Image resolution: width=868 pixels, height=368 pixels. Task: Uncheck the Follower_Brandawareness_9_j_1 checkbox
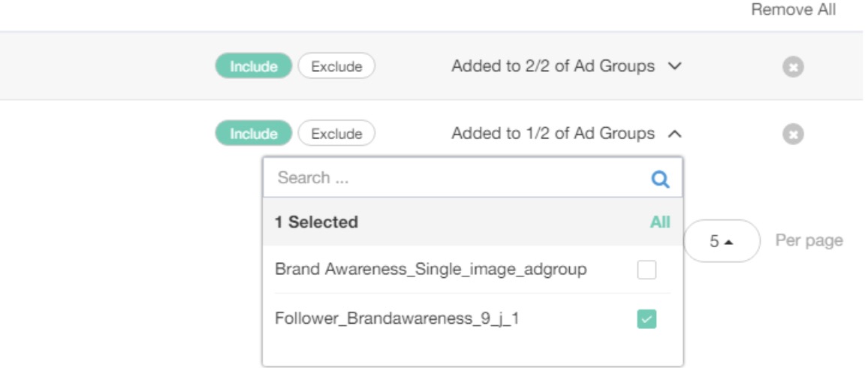coord(646,319)
